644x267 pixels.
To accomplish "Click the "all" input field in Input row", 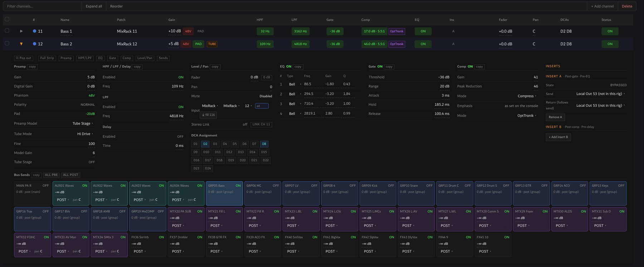I will [262, 106].
